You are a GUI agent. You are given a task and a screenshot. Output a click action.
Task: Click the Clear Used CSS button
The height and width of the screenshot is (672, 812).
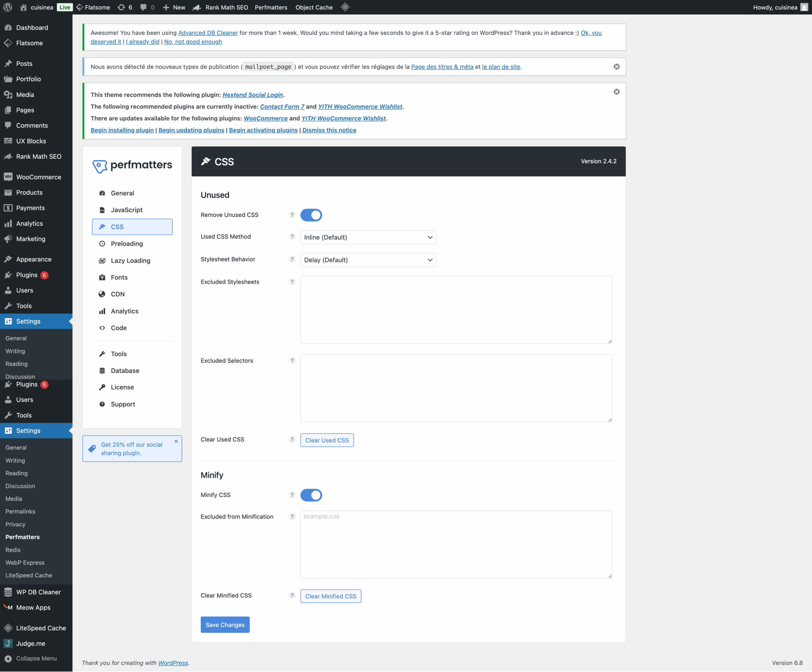[x=327, y=440]
